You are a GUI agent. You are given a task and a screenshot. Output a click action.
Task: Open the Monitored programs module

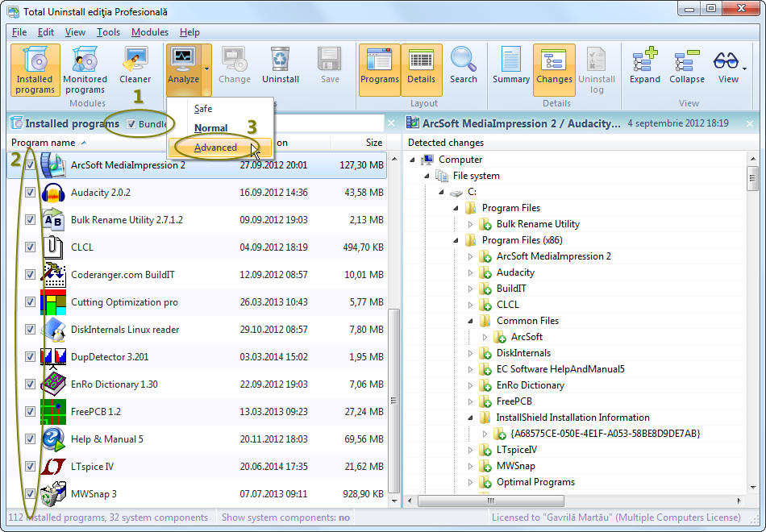85,69
